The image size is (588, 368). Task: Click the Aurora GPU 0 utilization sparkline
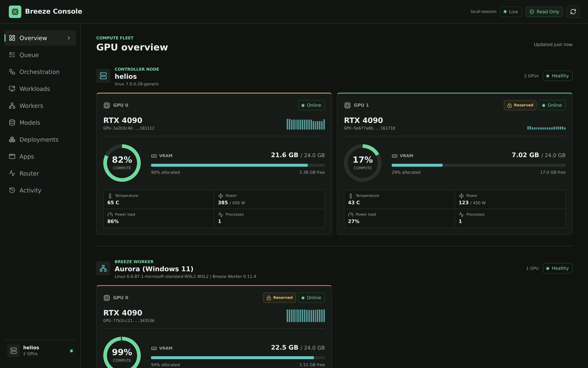306,316
